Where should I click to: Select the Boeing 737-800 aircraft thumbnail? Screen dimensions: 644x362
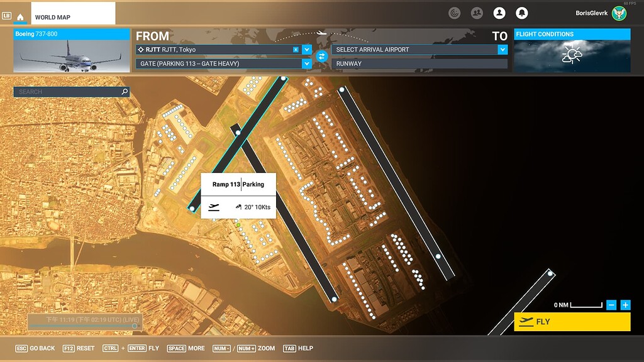click(72, 50)
